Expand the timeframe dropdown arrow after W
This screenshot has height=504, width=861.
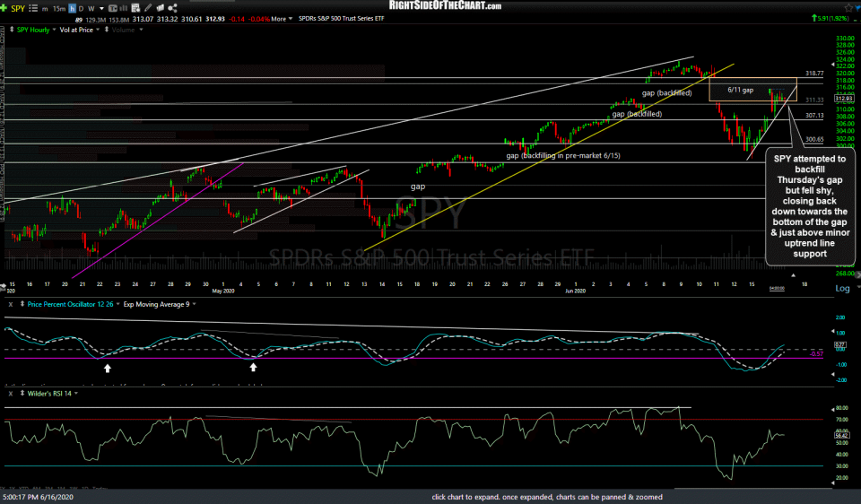coord(101,9)
